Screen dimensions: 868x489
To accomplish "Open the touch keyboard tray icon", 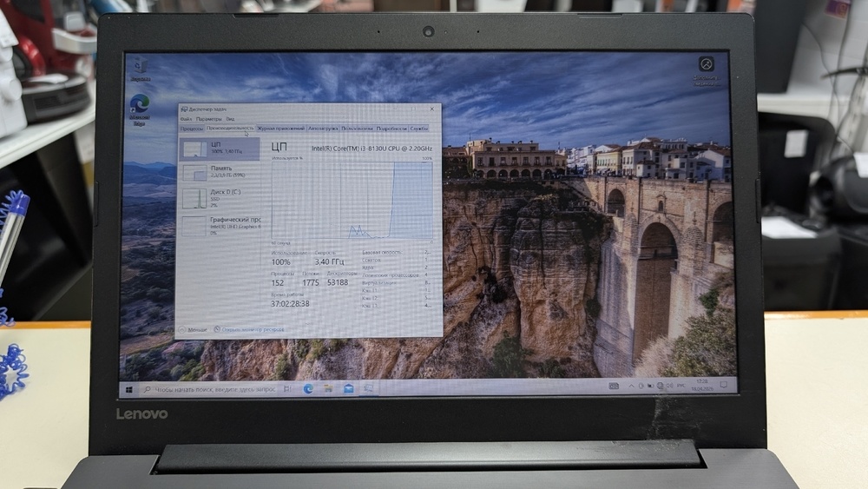I will [x=614, y=386].
